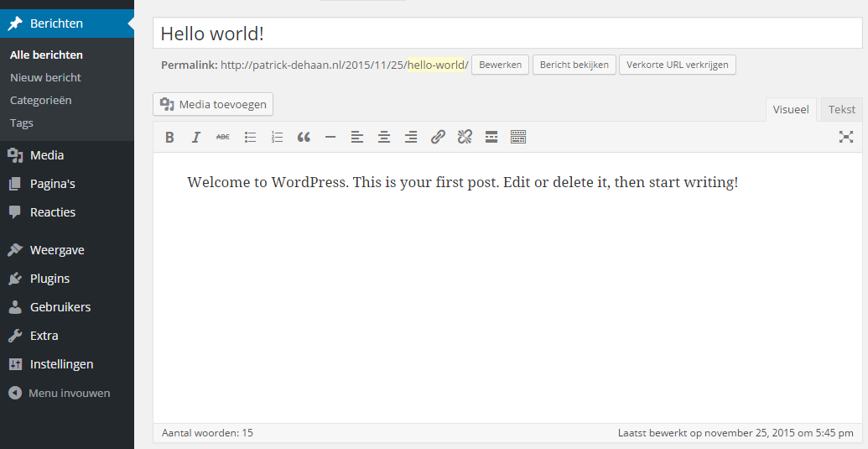Insert Read More tag
This screenshot has width=868, height=449.
(x=491, y=138)
